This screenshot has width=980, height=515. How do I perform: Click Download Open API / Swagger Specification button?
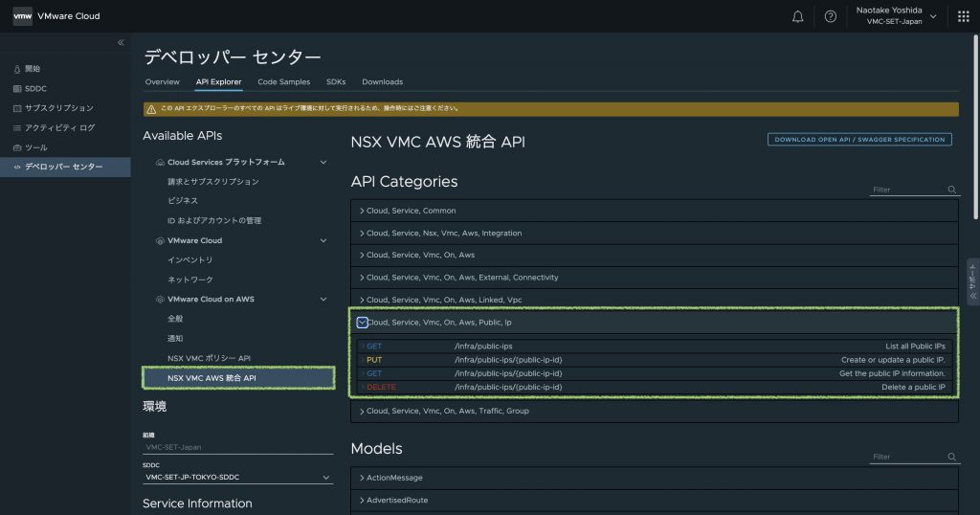(x=859, y=140)
